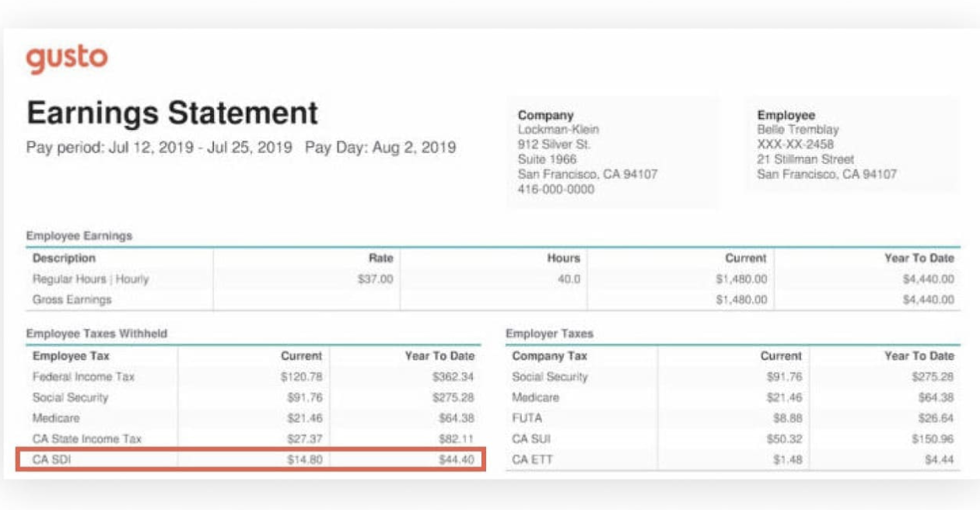Click the Gusto logo

click(66, 59)
